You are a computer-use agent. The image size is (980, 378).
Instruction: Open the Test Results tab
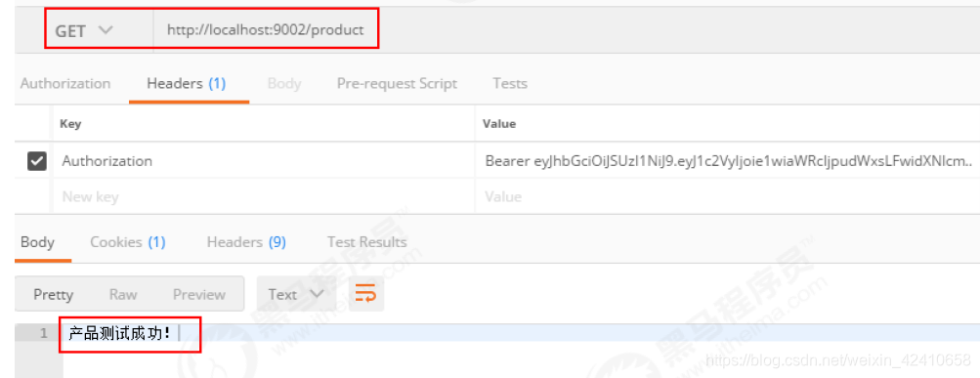point(366,242)
